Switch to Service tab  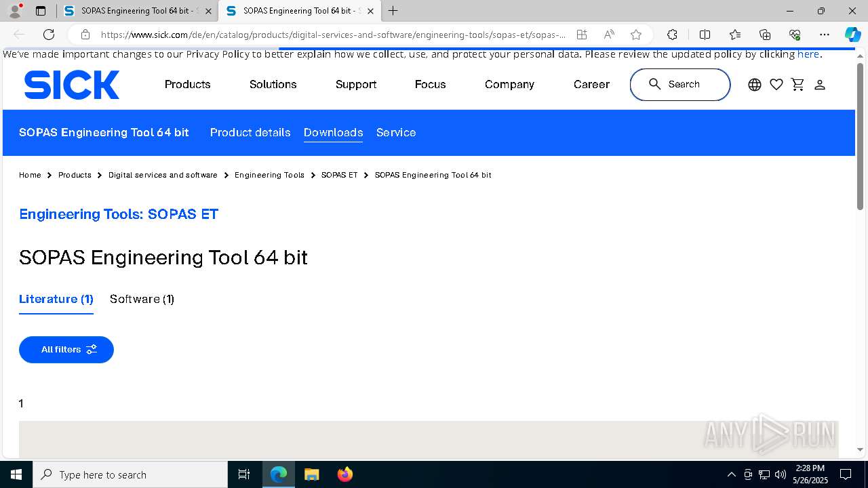click(396, 133)
